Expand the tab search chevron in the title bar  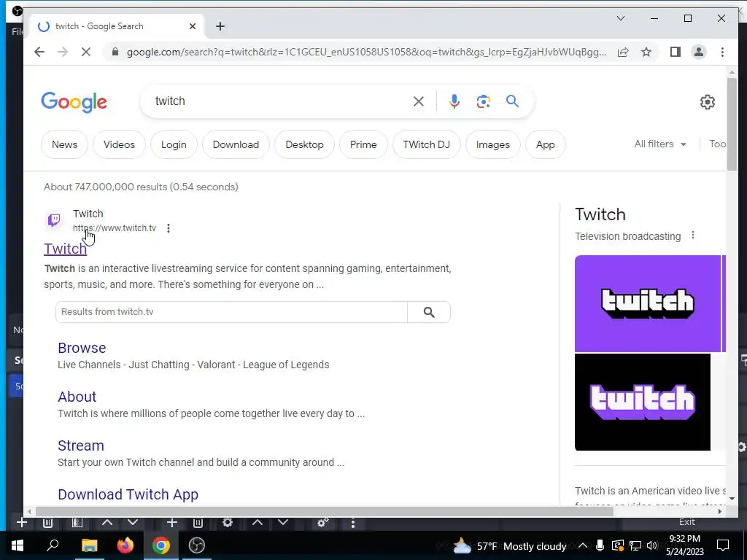[x=621, y=18]
